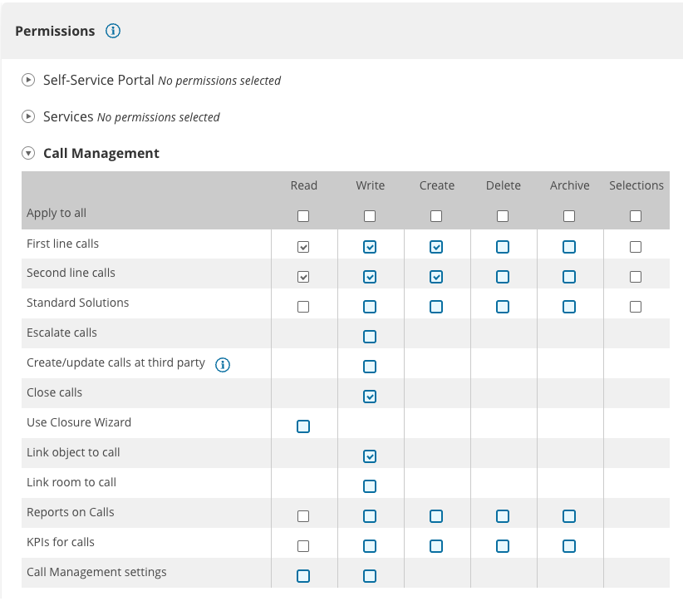Screen dimensions: 683x616
Task: Check Apply to all Selections checkbox
Action: 636,216
